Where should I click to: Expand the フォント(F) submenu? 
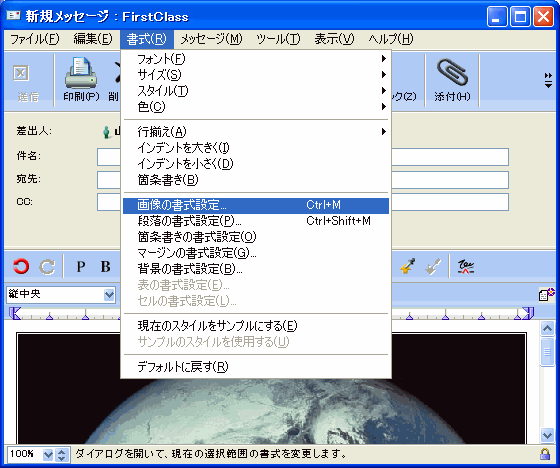(256, 59)
